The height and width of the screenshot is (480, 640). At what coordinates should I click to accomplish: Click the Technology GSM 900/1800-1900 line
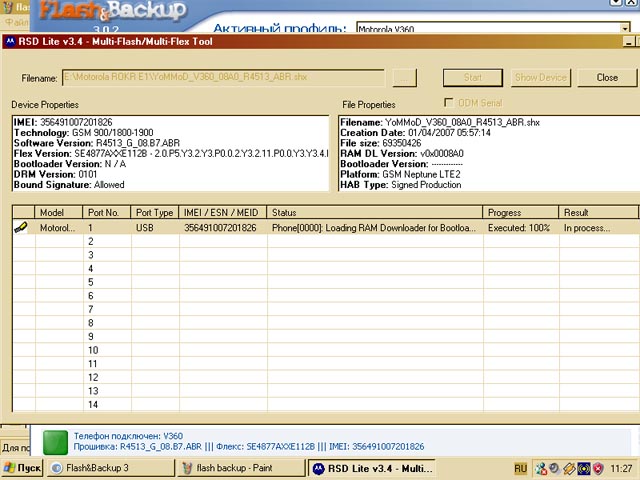coord(84,133)
